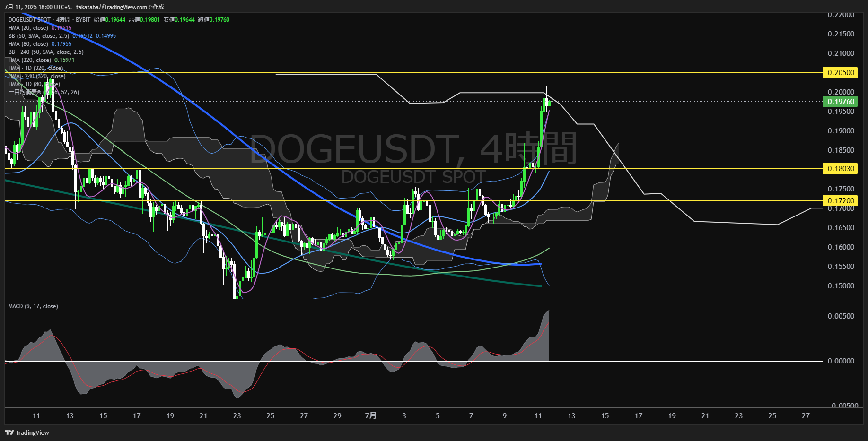Click the 0.15000 price axis tick
The image size is (868, 441).
click(841, 286)
